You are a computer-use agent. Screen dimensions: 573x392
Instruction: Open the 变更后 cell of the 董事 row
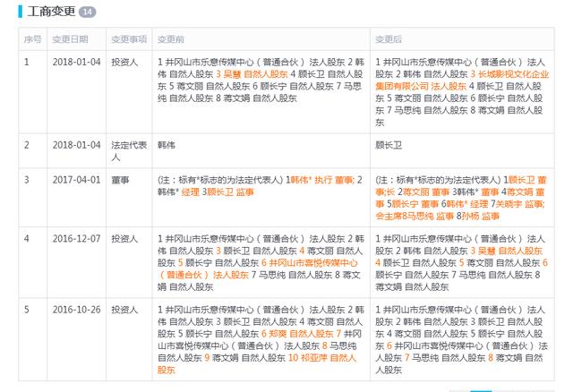462,197
